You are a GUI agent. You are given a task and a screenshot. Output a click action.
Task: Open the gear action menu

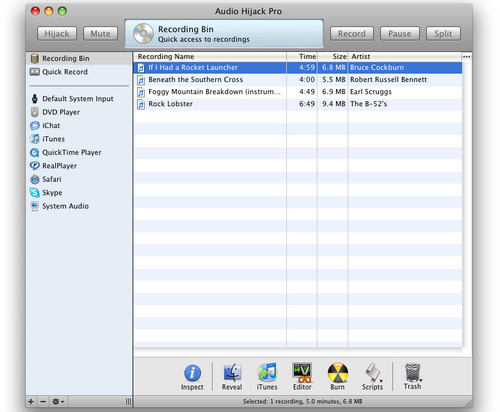coord(58,401)
